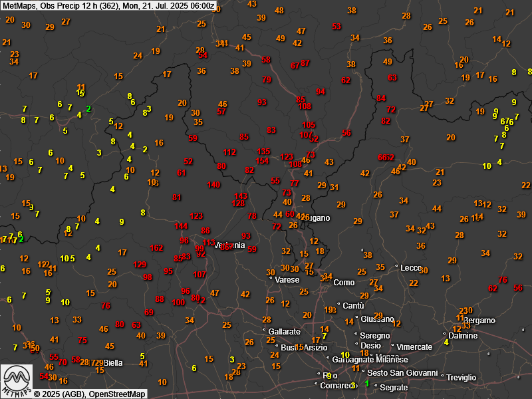Viewport: 532px width, 399px height.
Task: Click the Vimercate city marker
Action: point(414,346)
